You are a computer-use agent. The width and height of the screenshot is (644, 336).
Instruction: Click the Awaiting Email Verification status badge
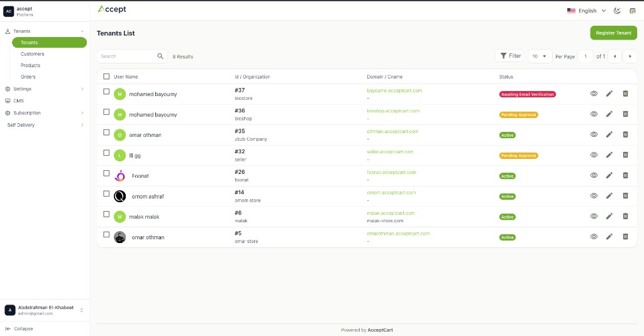[528, 94]
